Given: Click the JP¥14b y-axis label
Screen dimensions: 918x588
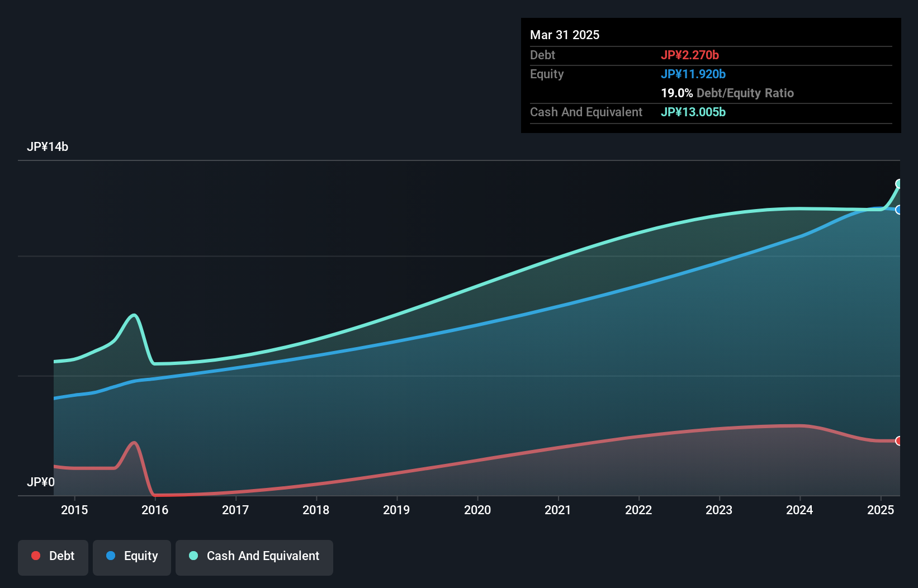Looking at the screenshot, I should [48, 147].
